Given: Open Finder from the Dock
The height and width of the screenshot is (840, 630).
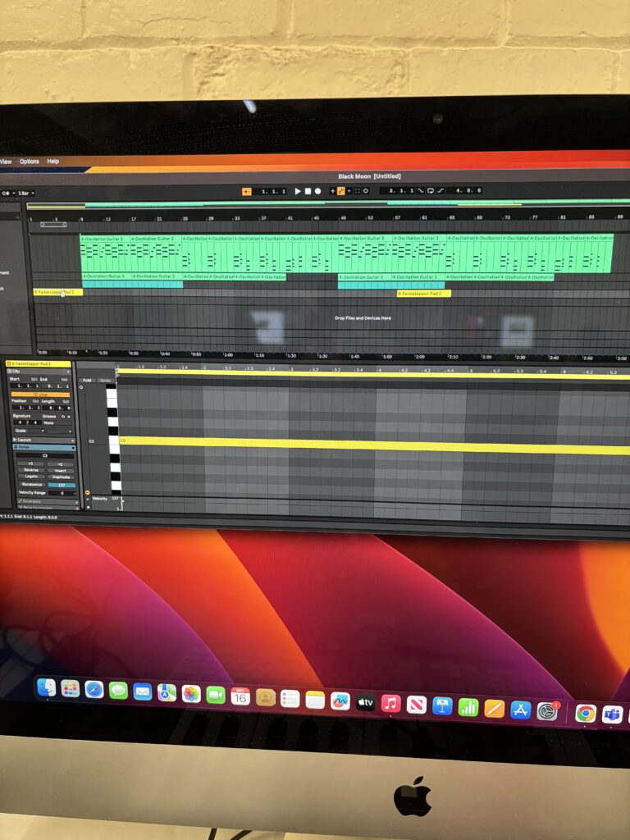Looking at the screenshot, I should (x=47, y=687).
